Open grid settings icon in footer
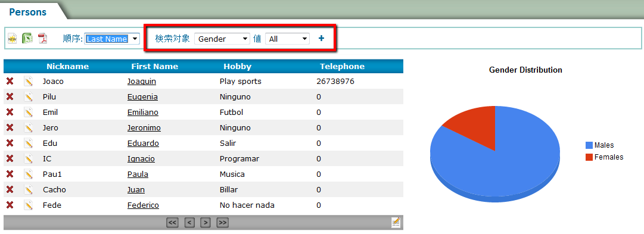 pos(396,222)
